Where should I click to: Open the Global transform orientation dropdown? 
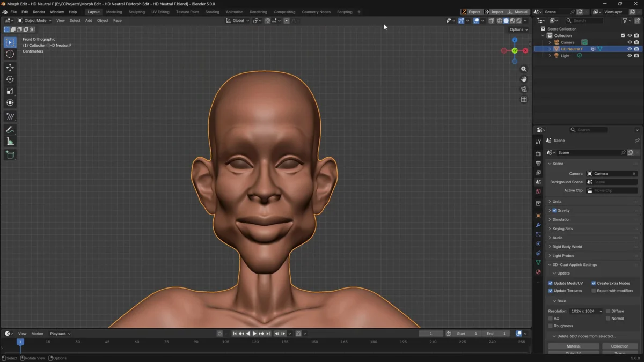pos(237,20)
